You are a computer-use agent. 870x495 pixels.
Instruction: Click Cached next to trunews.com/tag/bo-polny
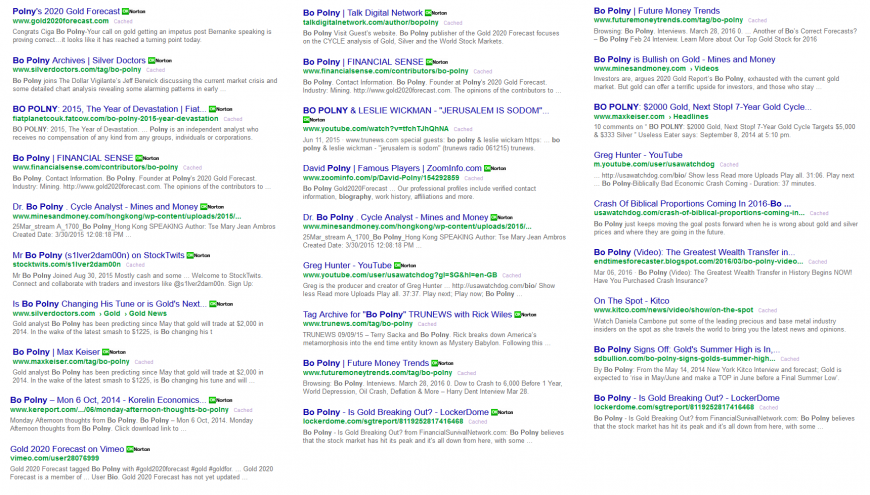(427, 324)
